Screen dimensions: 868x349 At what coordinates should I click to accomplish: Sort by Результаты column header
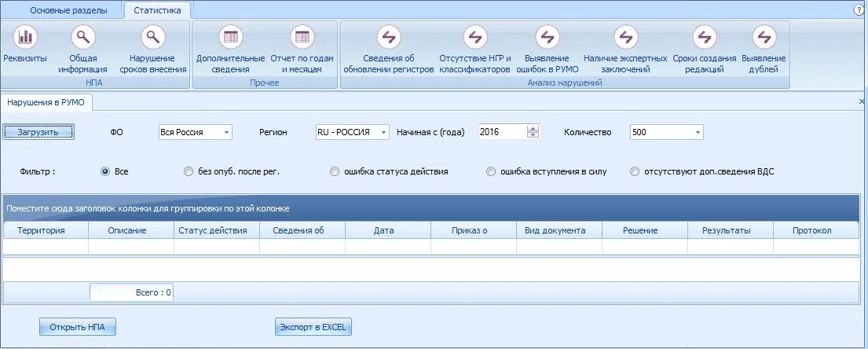pyautogui.click(x=731, y=230)
